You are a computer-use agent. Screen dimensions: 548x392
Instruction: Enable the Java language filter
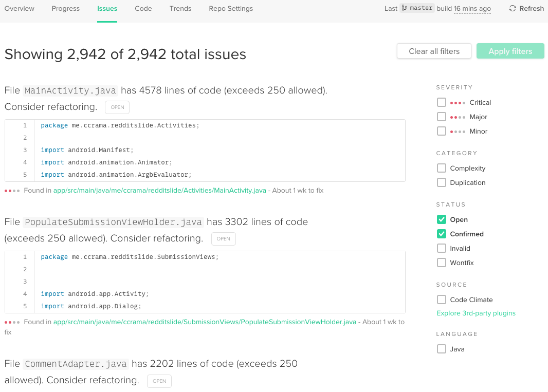[441, 349]
